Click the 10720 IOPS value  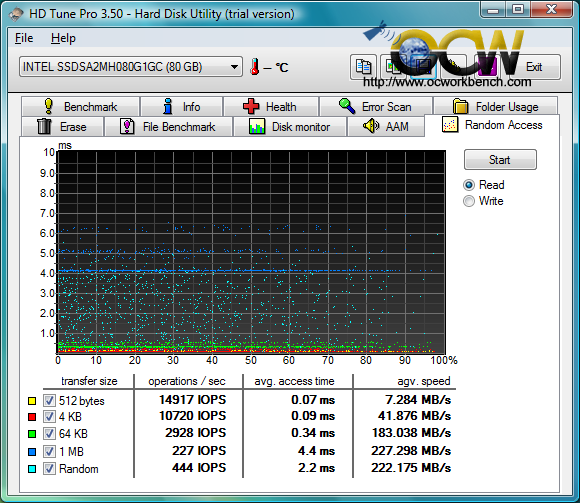point(192,416)
